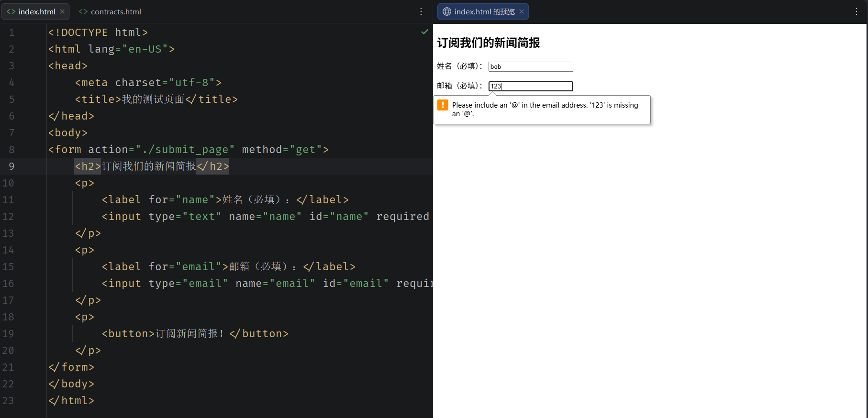868x418 pixels.
Task: Place cursor on <!DOCTYPE html> line
Action: (x=98, y=33)
